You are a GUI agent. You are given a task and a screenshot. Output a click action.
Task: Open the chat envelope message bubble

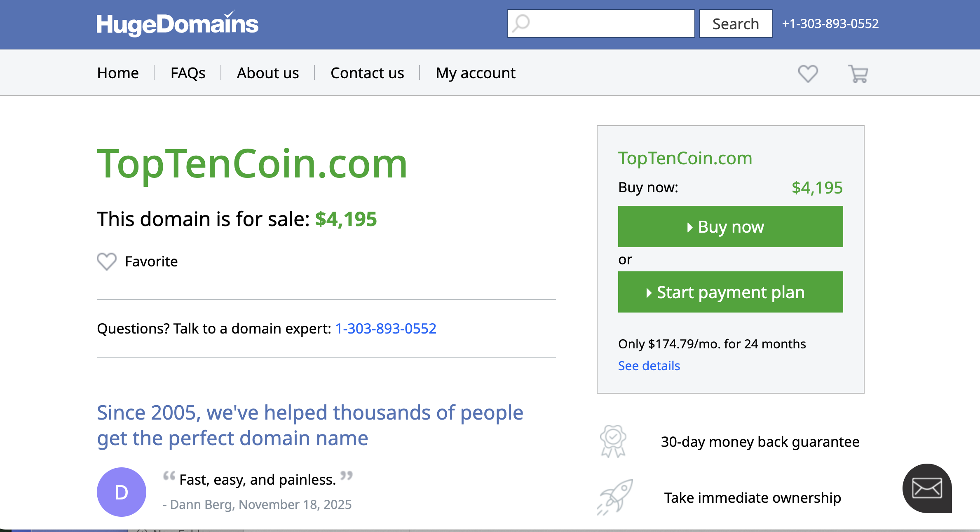point(927,488)
